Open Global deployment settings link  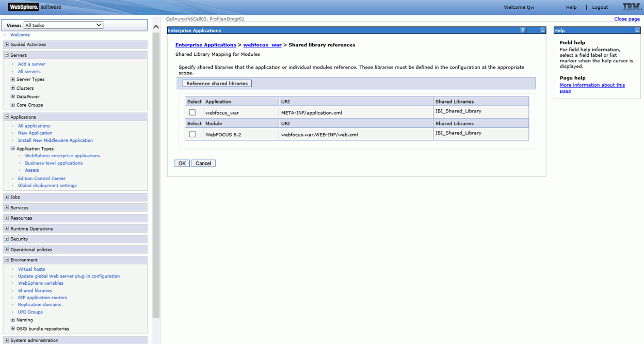[47, 186]
